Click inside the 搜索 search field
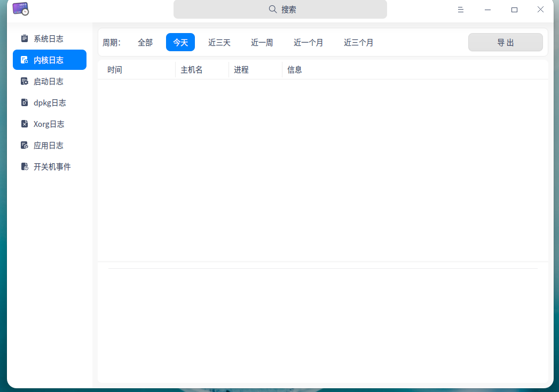 click(x=280, y=9)
